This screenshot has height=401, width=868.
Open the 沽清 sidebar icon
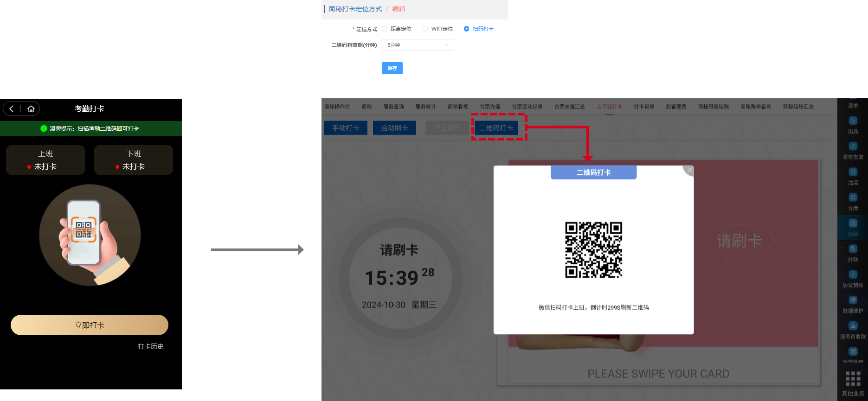[x=853, y=172]
